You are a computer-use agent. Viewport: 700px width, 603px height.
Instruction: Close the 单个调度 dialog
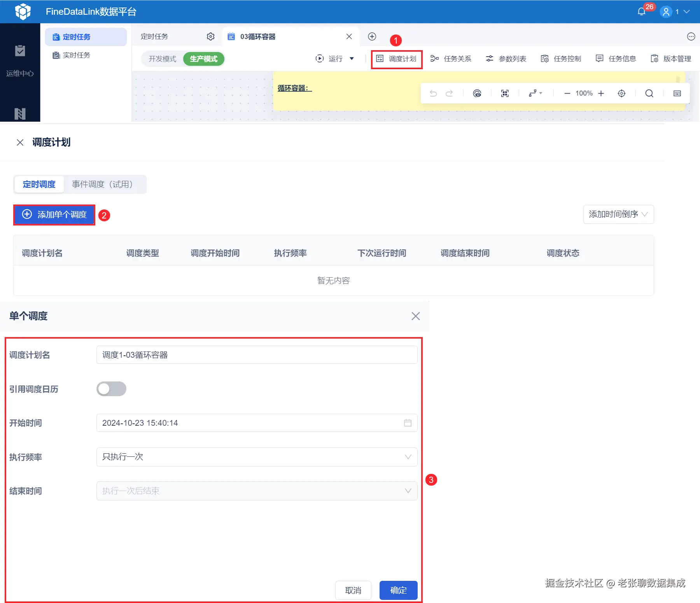point(416,316)
